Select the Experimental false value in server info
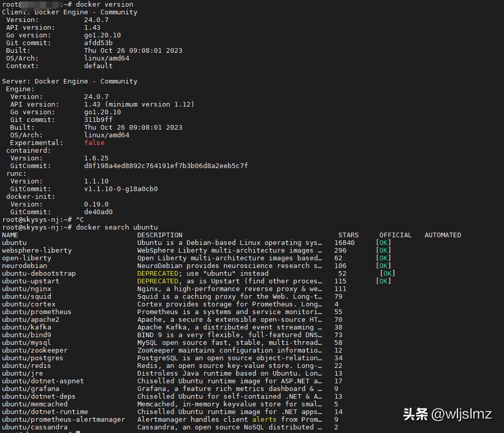This screenshot has width=504, height=433. [x=94, y=142]
